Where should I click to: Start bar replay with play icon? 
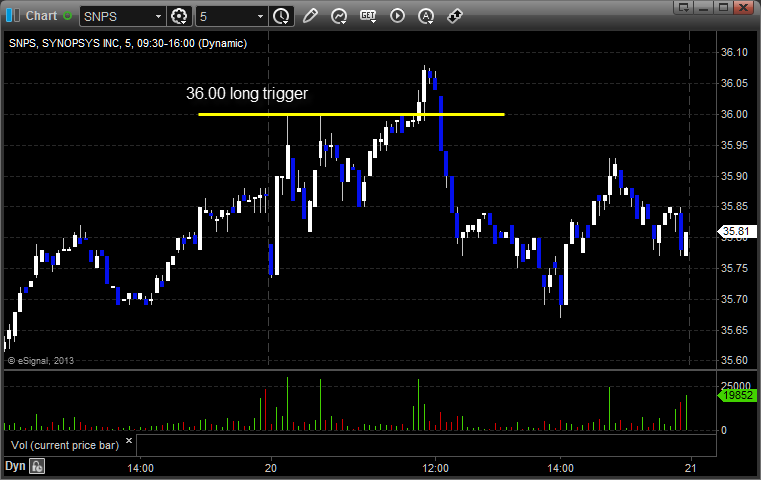397,16
